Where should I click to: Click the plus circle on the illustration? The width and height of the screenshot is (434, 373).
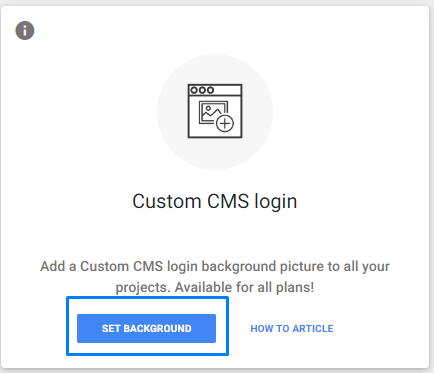tap(225, 123)
